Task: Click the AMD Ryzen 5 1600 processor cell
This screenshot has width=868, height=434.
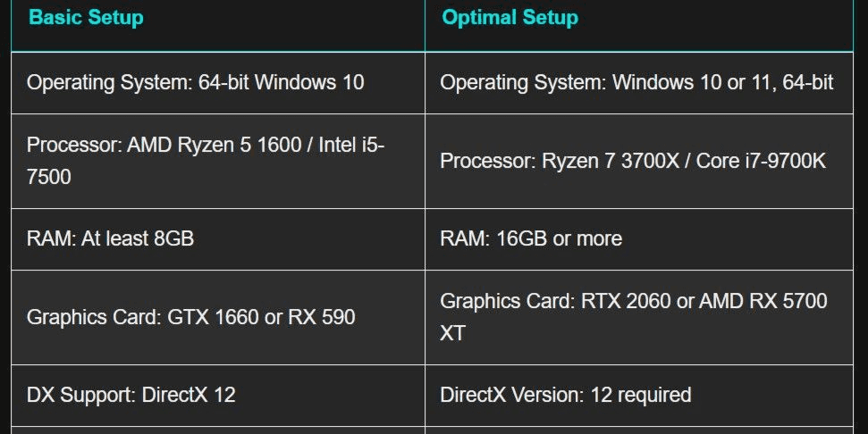Action: pyautogui.click(x=218, y=161)
